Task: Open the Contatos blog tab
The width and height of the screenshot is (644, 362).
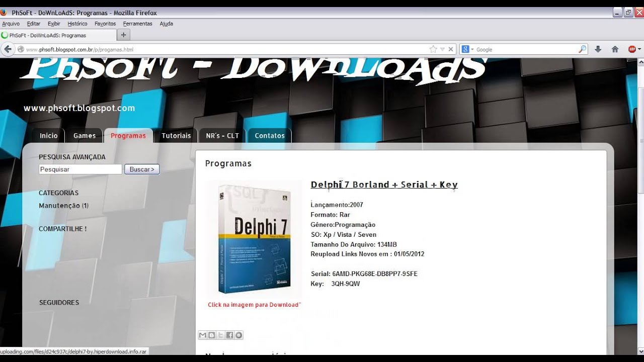Action: [x=270, y=136]
